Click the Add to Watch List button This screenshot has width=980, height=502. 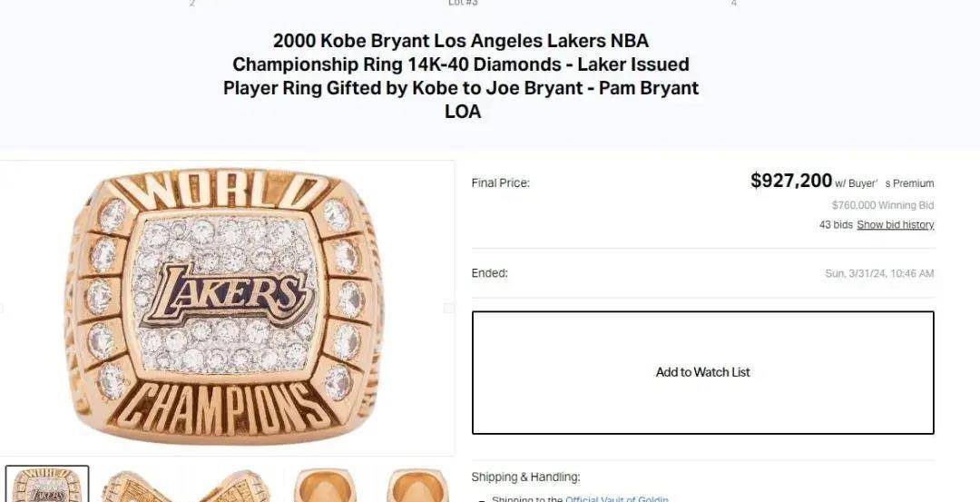702,372
